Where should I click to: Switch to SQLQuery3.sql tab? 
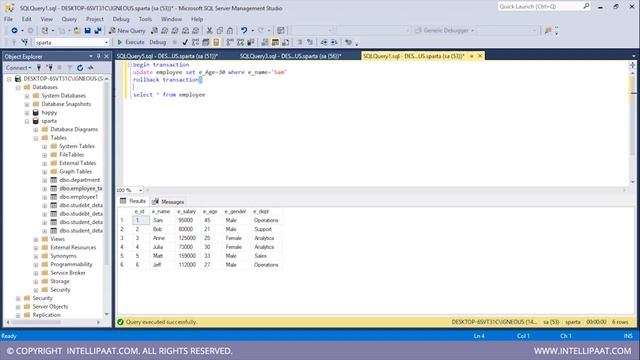(x=291, y=56)
